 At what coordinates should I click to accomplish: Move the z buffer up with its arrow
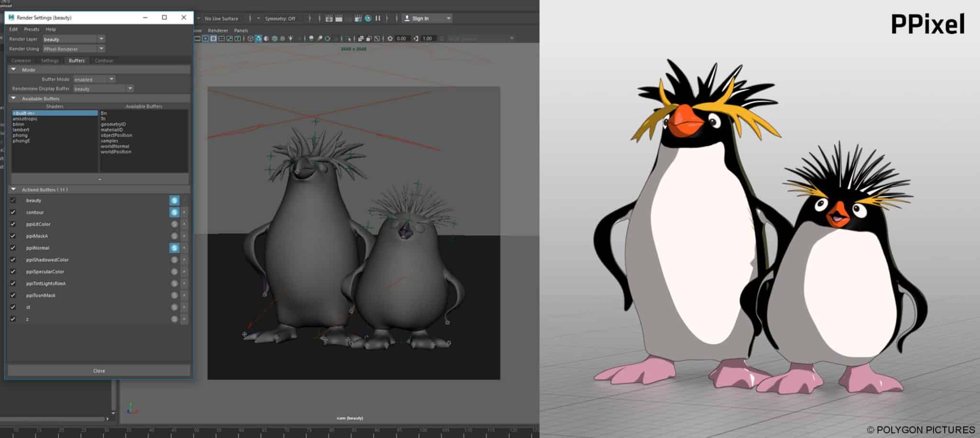184,319
